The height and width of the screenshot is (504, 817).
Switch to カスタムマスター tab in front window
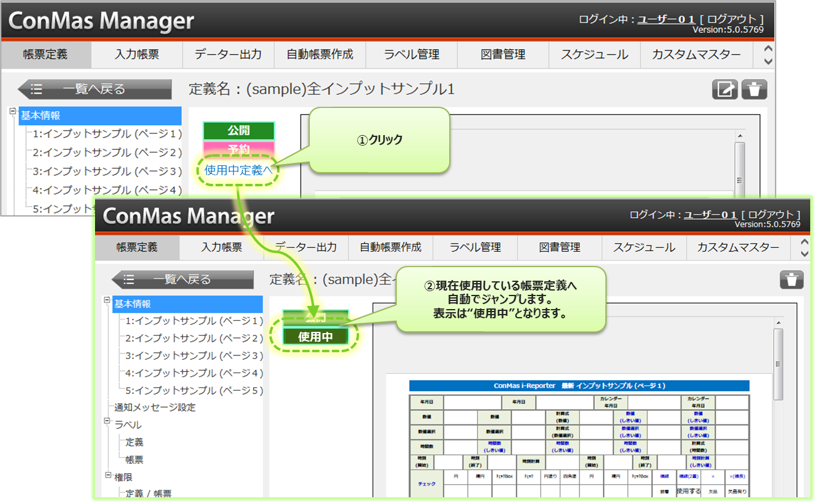[737, 247]
